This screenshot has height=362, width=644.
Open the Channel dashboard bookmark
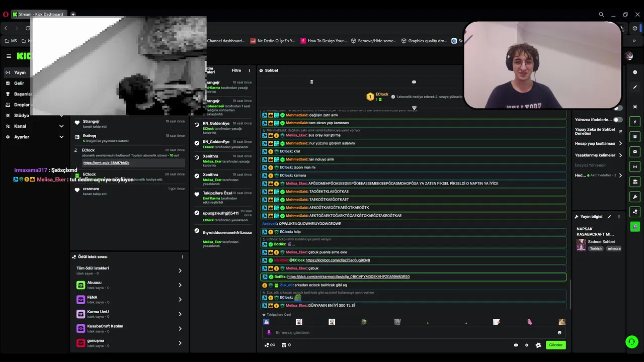[x=225, y=41]
